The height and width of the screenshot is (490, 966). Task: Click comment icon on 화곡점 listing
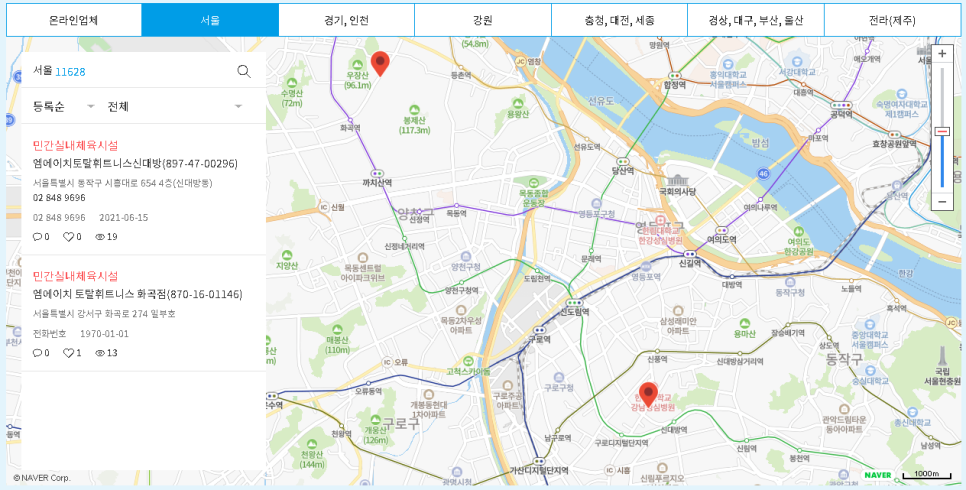click(x=38, y=353)
